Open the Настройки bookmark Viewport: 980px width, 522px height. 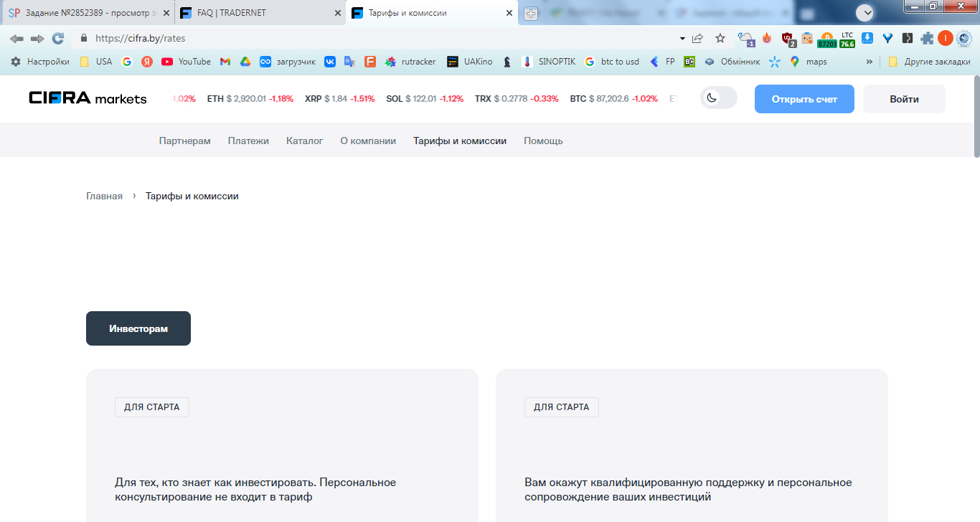pyautogui.click(x=40, y=62)
